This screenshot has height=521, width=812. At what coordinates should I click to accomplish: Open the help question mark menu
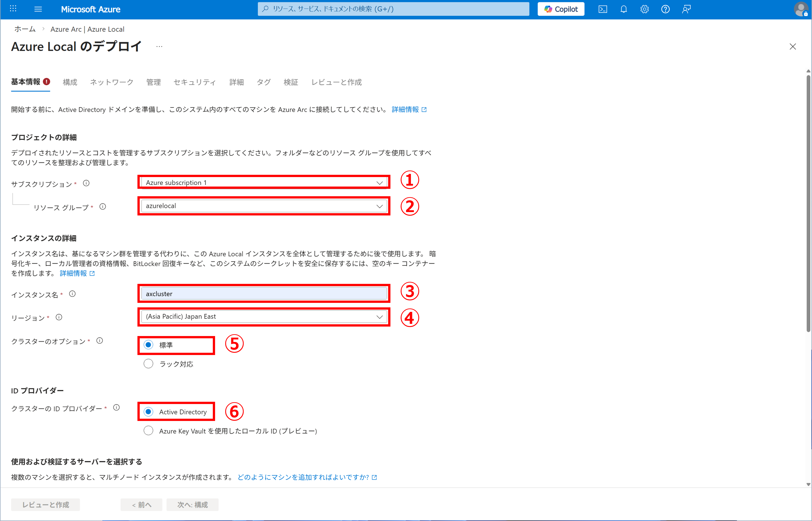click(665, 9)
